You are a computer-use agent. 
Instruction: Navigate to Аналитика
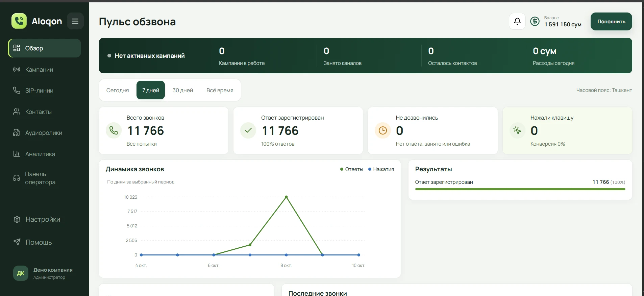[45, 154]
